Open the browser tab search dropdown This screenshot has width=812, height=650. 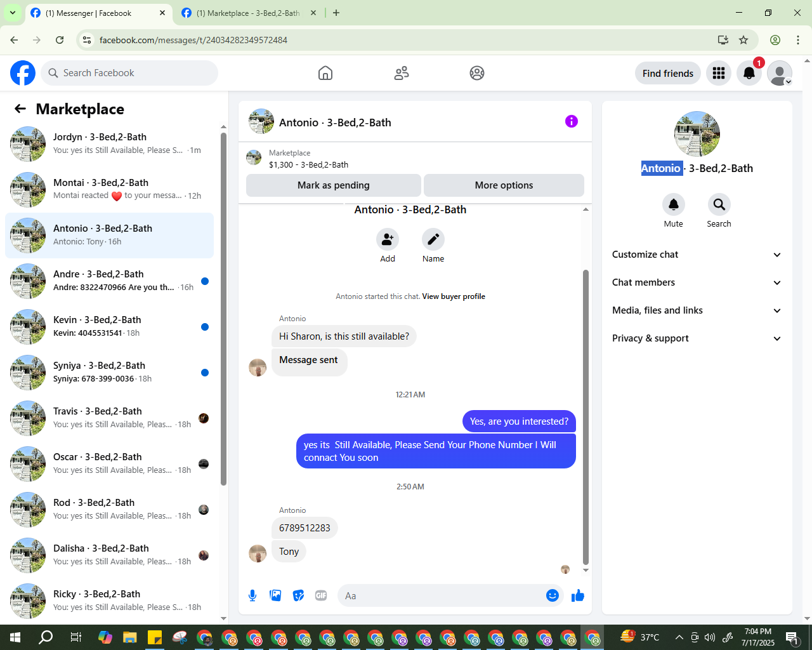point(12,13)
